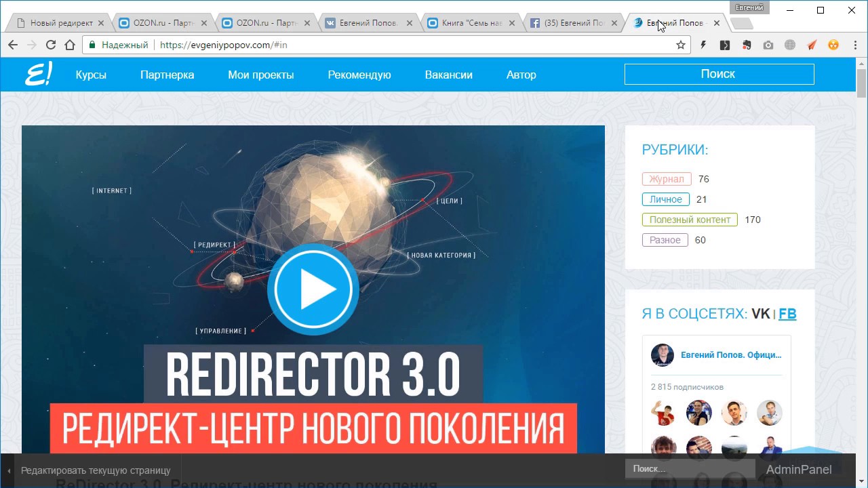Open the Мои проекты menu item
The height and width of the screenshot is (488, 868).
pos(261,75)
